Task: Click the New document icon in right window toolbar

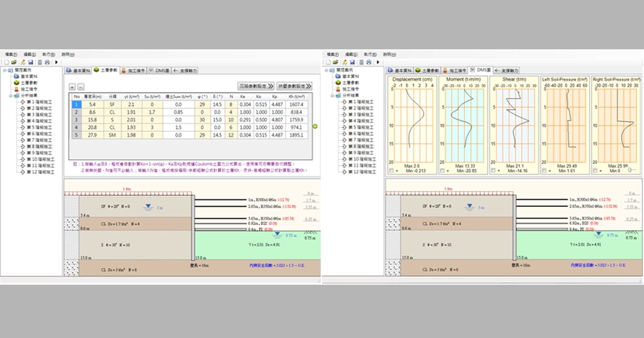Action: pos(328,62)
